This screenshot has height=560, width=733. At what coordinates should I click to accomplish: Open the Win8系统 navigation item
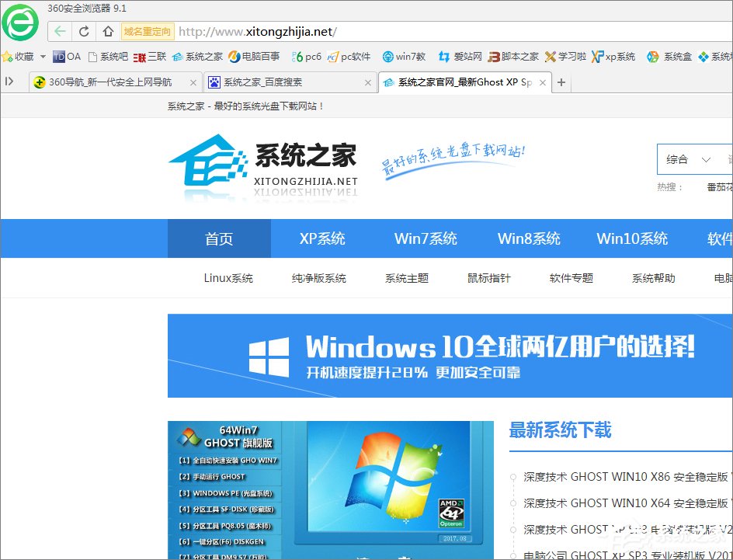point(529,238)
